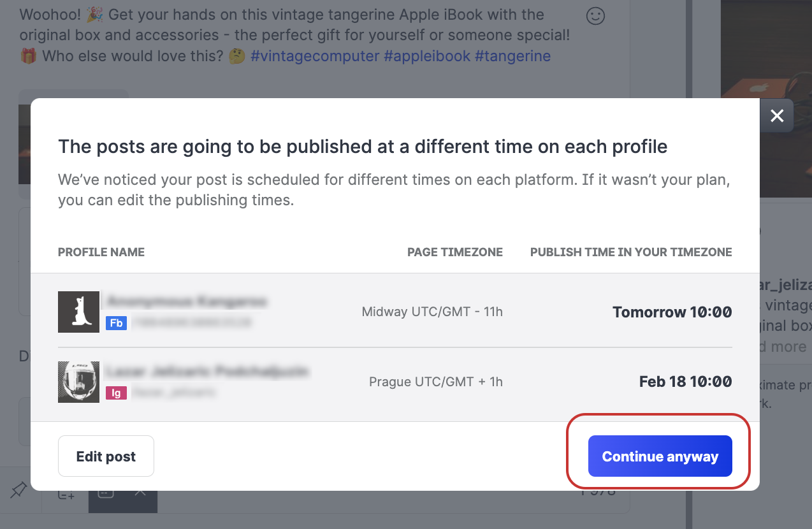Open the emoji picker smiley icon

tap(595, 16)
